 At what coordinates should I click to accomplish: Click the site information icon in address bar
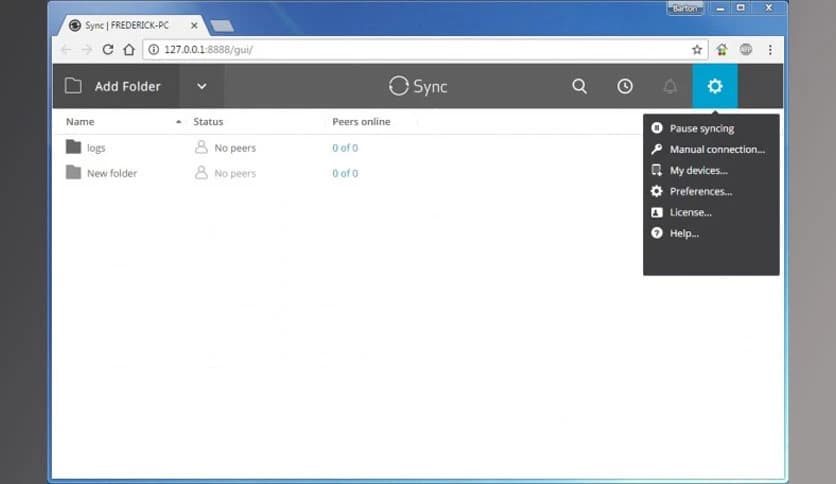154,50
